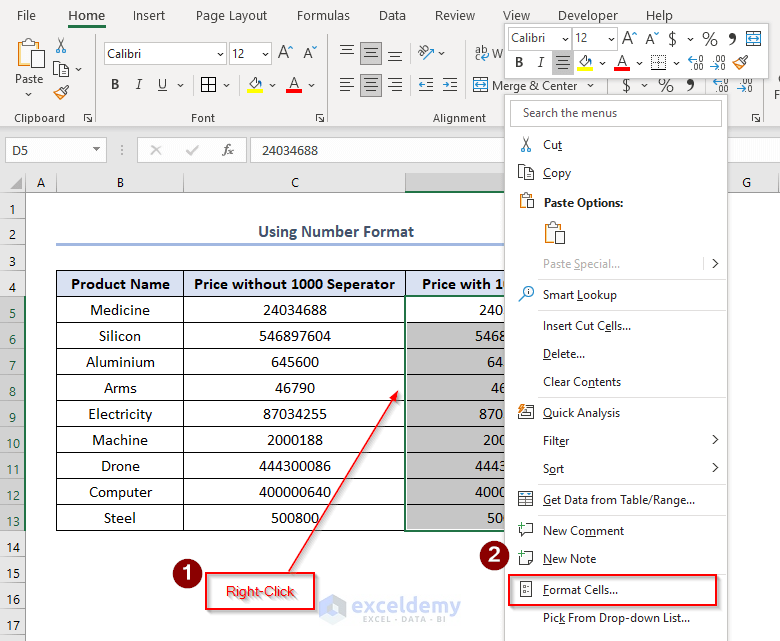Click the Insert Function fx icon
This screenshot has height=641, width=780.
(x=228, y=150)
